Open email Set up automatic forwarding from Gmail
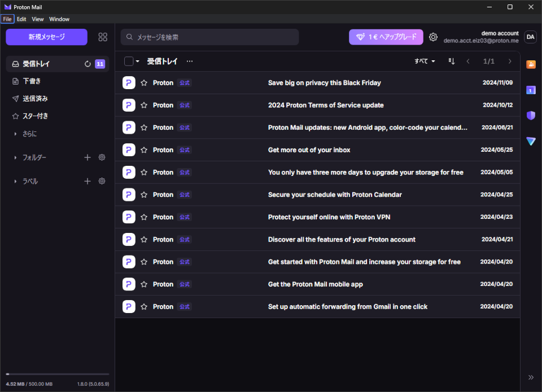The width and height of the screenshot is (542, 392). click(317, 307)
